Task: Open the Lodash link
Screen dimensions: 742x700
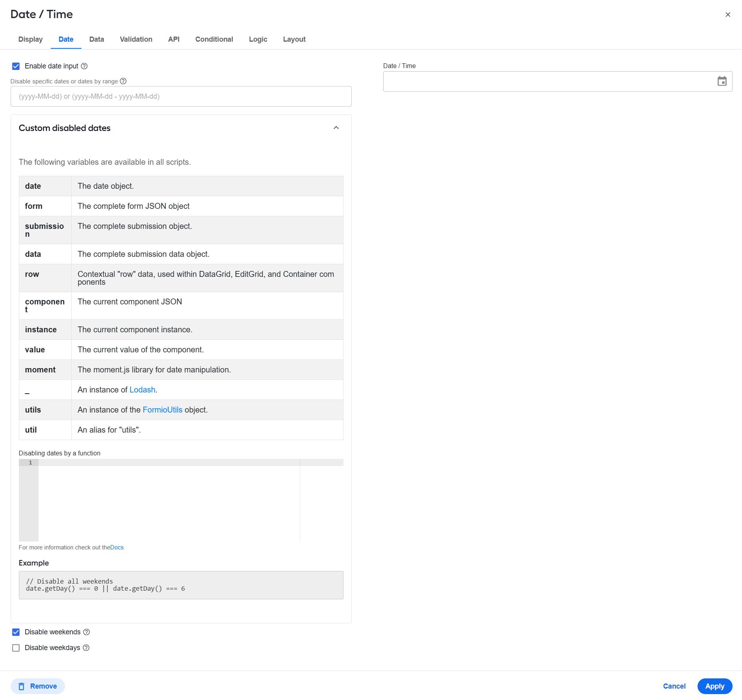Action: coord(142,390)
